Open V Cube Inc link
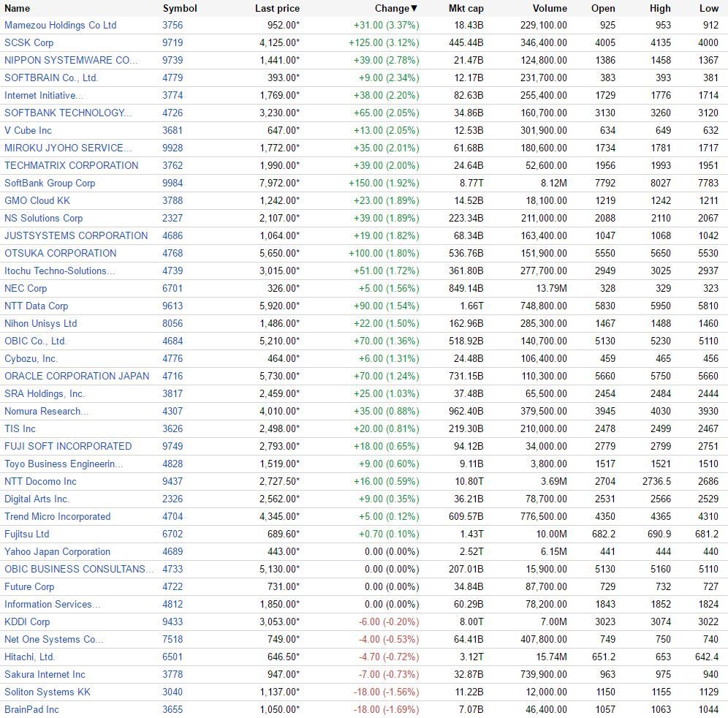 point(28,130)
